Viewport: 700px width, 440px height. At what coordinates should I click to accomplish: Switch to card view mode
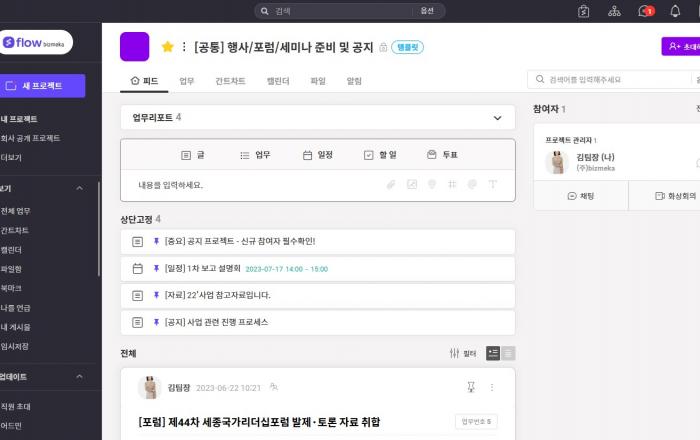coord(493,353)
